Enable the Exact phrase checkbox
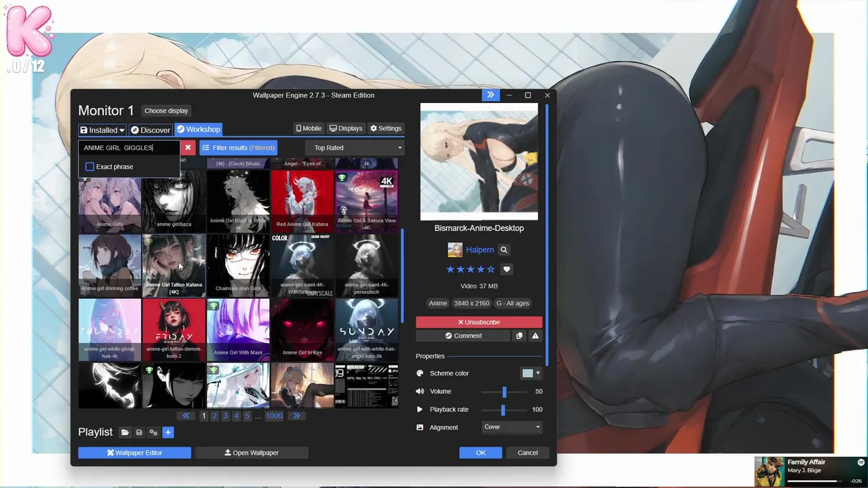868x488 pixels. [x=90, y=167]
